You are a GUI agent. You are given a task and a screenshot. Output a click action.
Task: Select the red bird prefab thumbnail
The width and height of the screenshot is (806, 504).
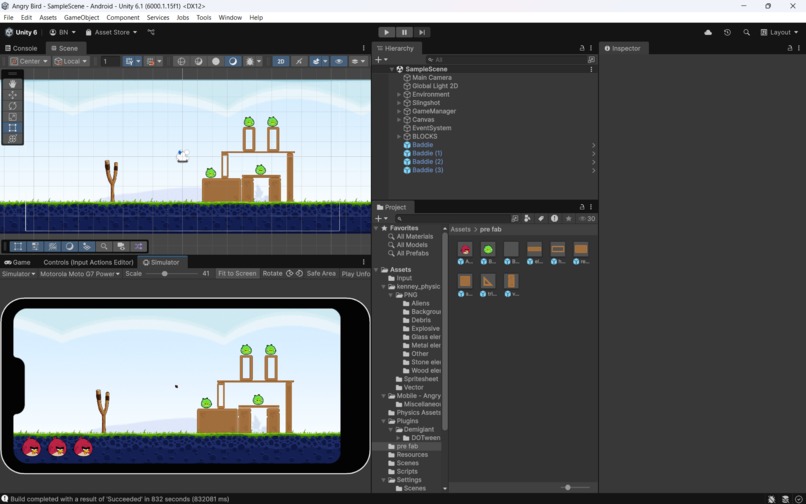[465, 249]
